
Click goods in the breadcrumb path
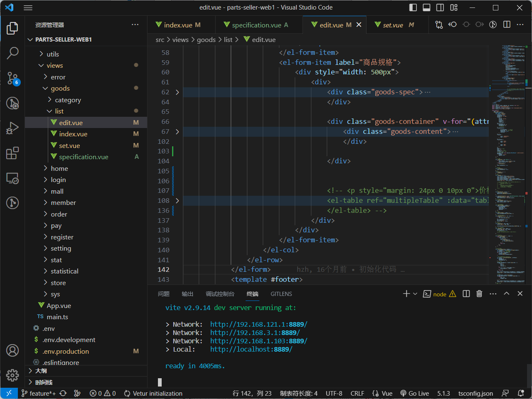[x=206, y=40]
